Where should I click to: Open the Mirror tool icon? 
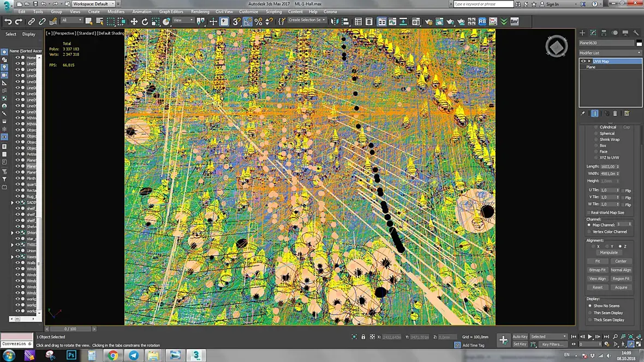tap(335, 22)
